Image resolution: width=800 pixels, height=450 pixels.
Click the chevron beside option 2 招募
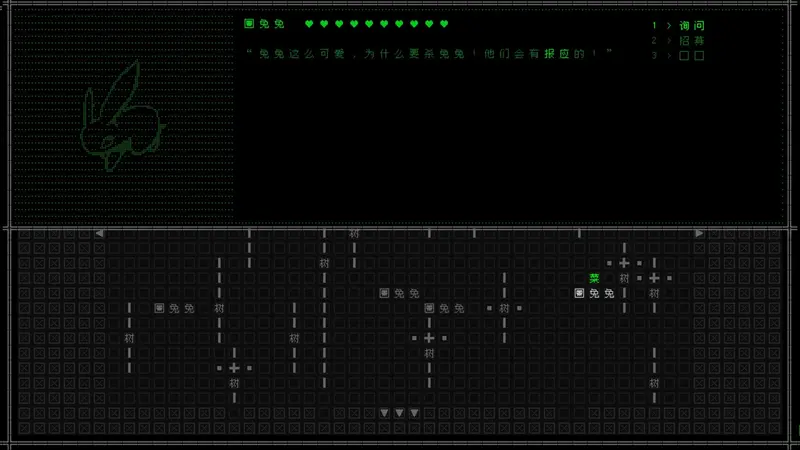click(x=669, y=40)
